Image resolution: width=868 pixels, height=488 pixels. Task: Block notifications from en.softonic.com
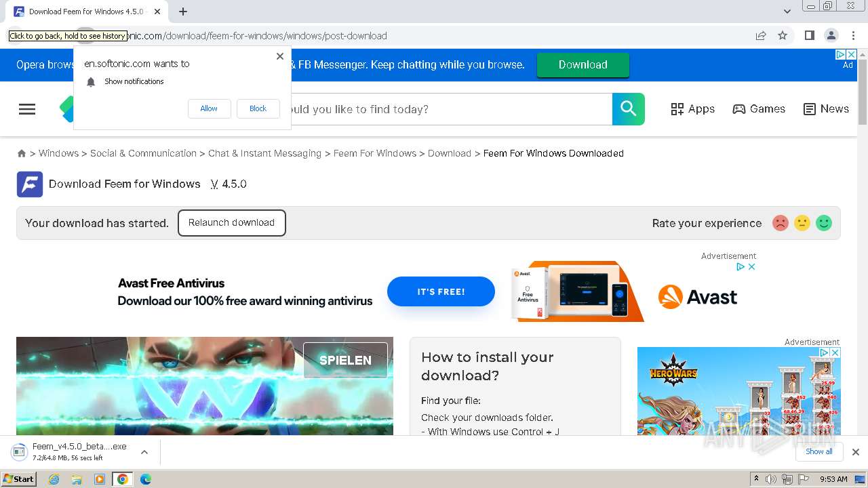[258, 108]
